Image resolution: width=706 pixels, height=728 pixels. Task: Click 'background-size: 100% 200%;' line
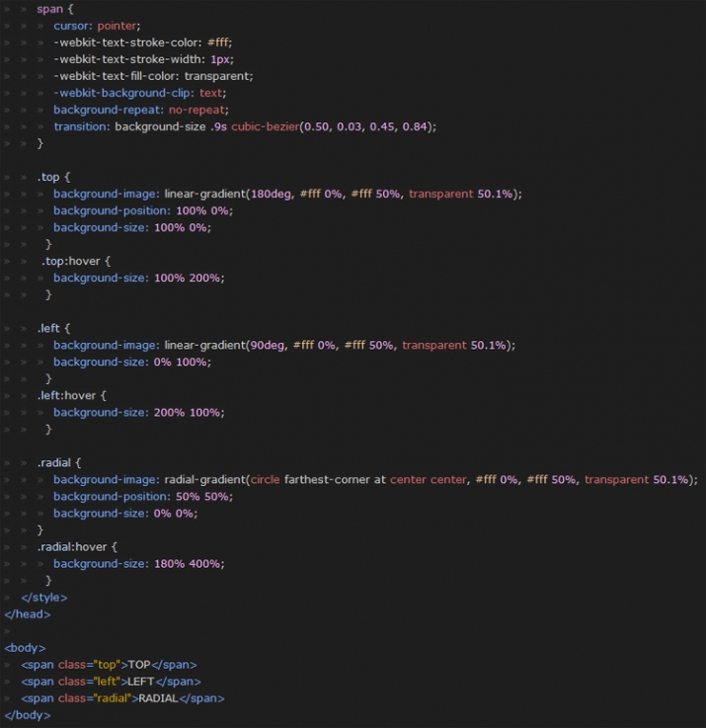point(139,278)
